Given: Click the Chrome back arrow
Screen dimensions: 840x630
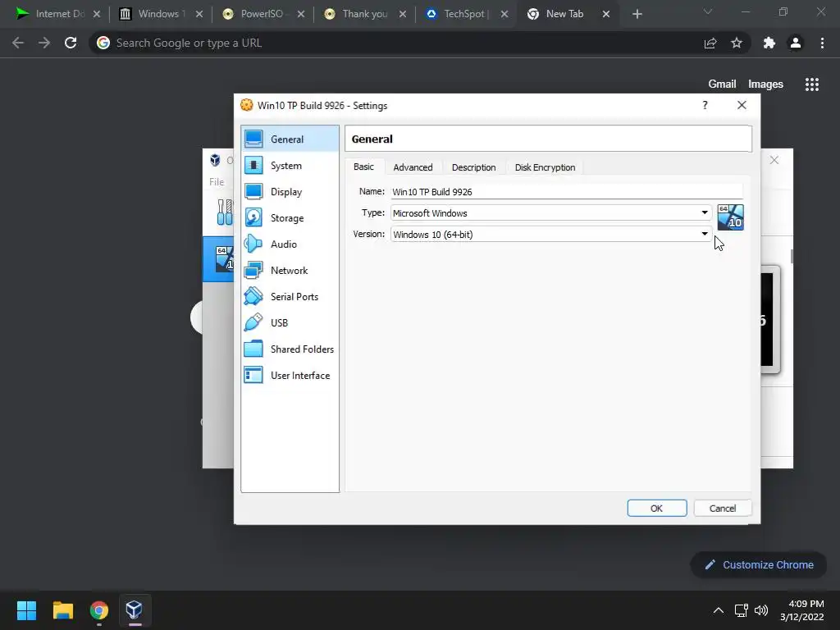Looking at the screenshot, I should [18, 43].
